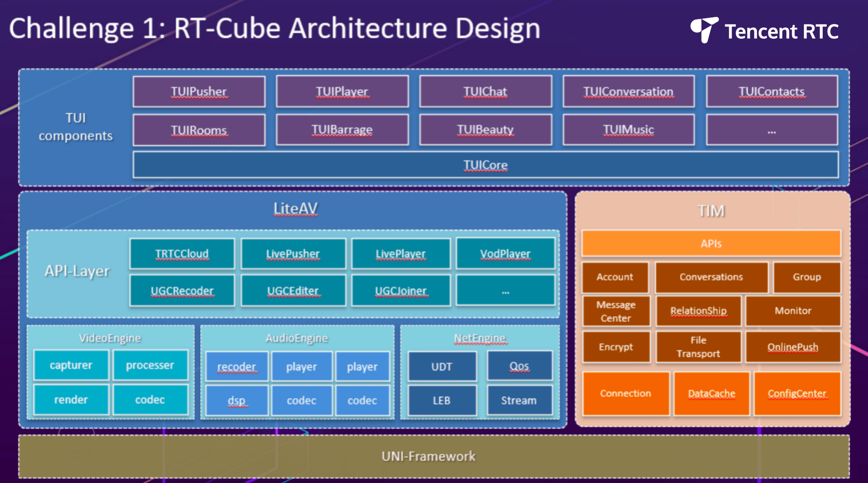Viewport: 868px width, 483px height.
Task: Click the LivePlayer API box
Action: pos(401,253)
